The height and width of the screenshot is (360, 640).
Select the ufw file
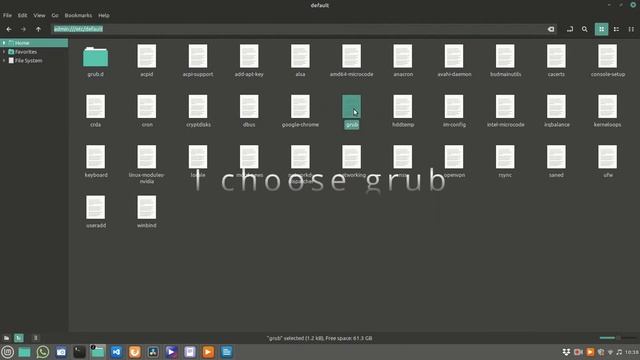608,161
